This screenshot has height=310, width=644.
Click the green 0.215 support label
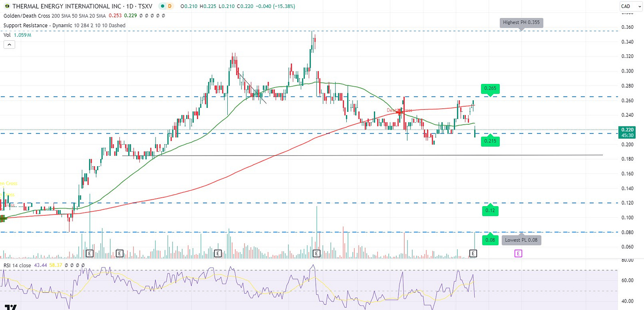[490, 141]
